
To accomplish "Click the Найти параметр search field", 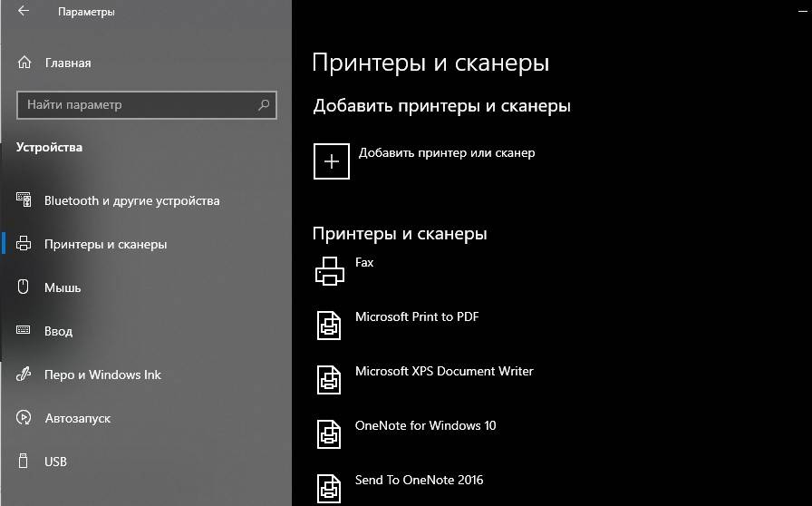I will click(136, 105).
